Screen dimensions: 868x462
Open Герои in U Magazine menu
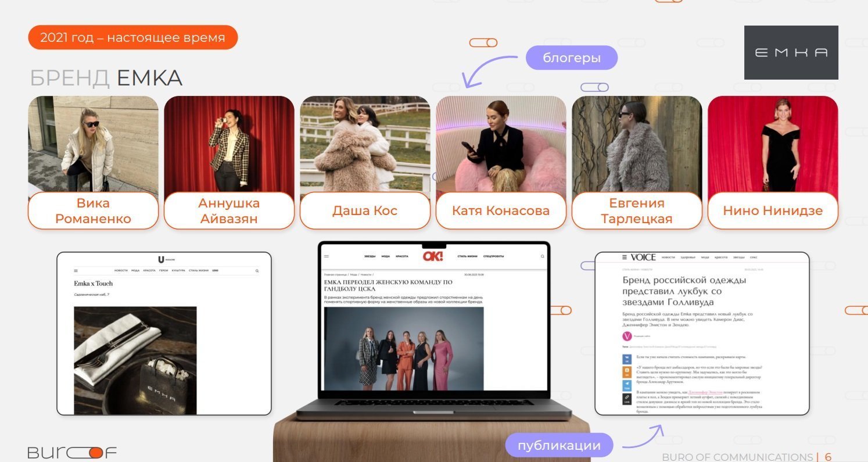(x=164, y=271)
